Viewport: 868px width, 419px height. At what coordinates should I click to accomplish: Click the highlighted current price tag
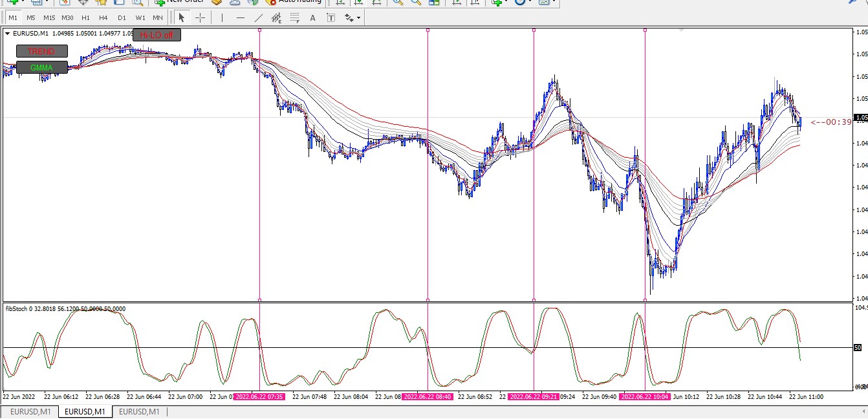pyautogui.click(x=861, y=118)
